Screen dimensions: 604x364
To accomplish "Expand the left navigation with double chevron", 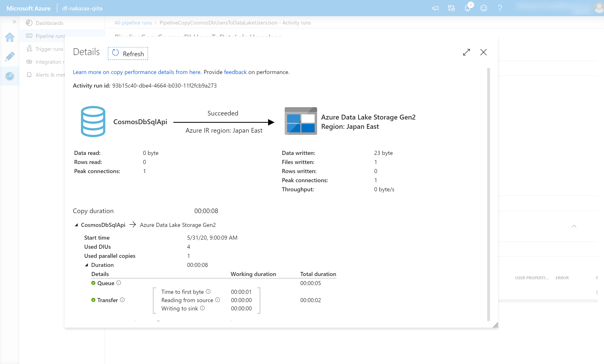I will [x=14, y=22].
